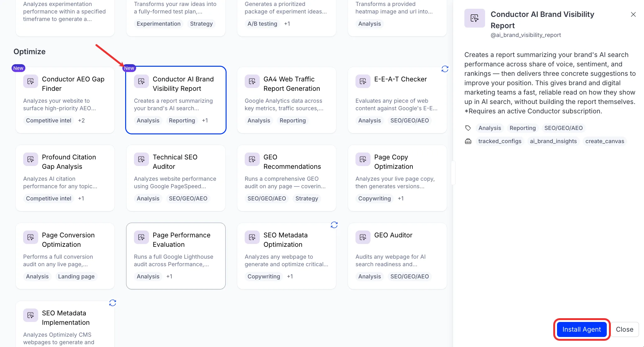
Task: Click the Conductor AEO Gap Finder agent icon
Action: (x=31, y=81)
